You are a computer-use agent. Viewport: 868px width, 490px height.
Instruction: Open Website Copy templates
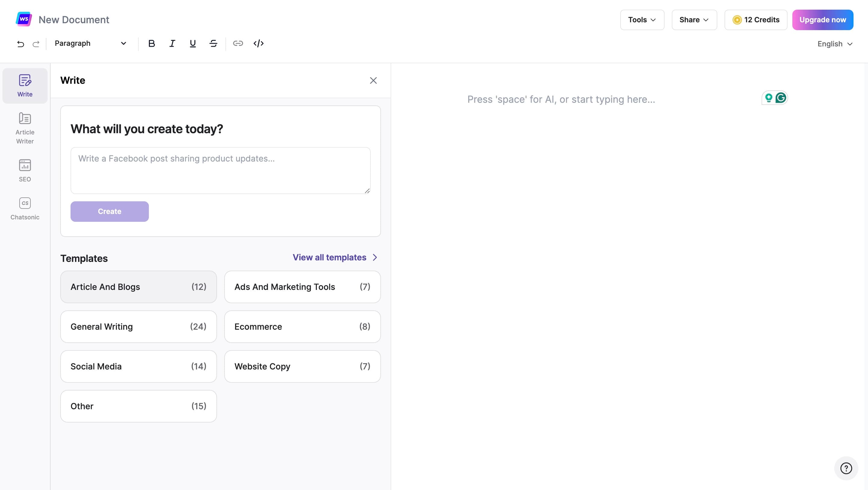click(x=302, y=366)
